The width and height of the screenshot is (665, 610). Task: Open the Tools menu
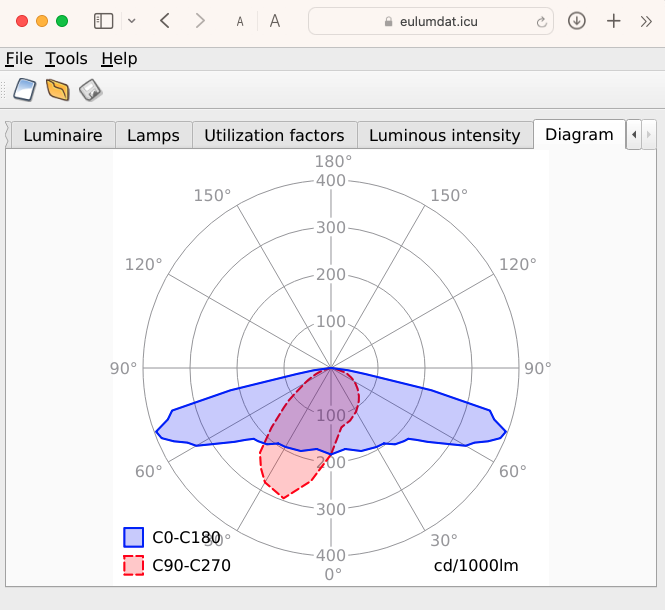click(x=67, y=59)
